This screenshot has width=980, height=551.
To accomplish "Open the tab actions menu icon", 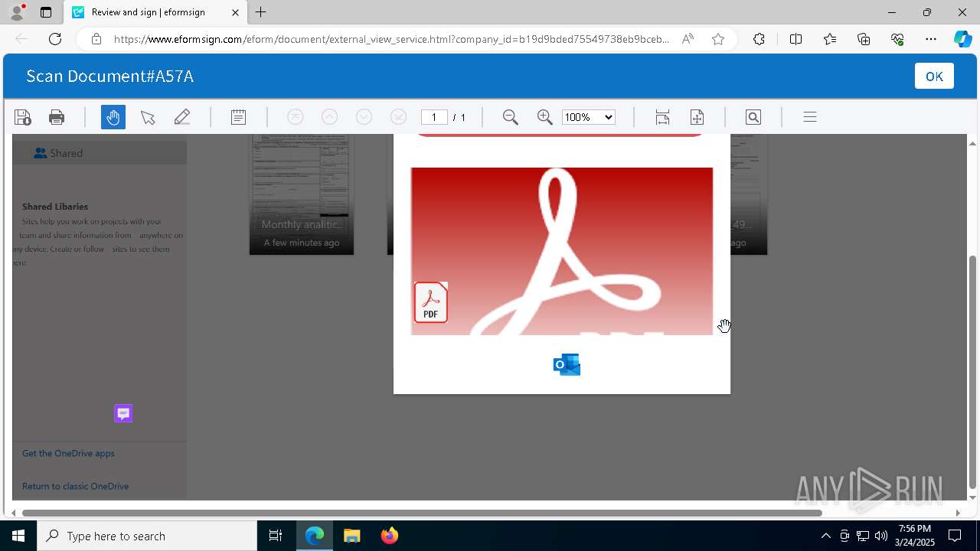I will click(46, 12).
